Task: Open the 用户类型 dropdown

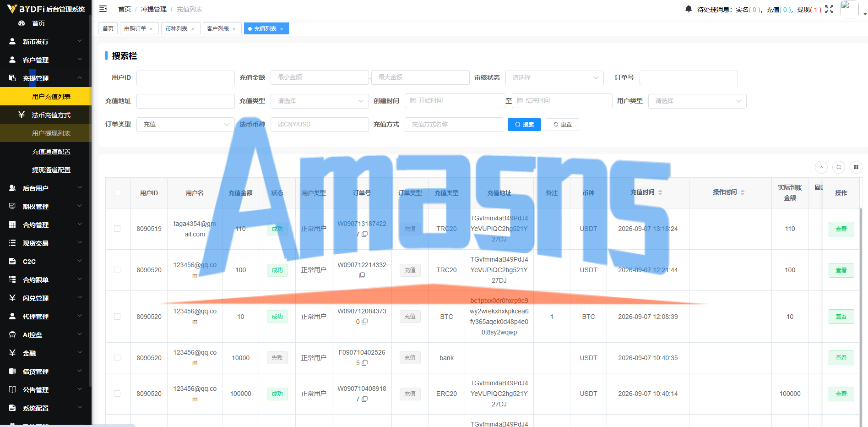Action: tap(697, 101)
